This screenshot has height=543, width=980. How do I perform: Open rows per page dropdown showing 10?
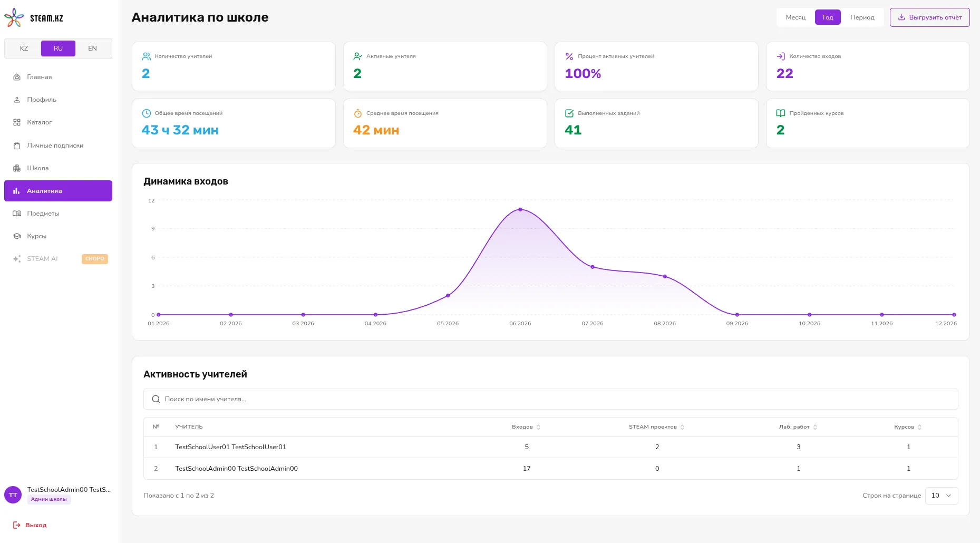click(x=942, y=496)
